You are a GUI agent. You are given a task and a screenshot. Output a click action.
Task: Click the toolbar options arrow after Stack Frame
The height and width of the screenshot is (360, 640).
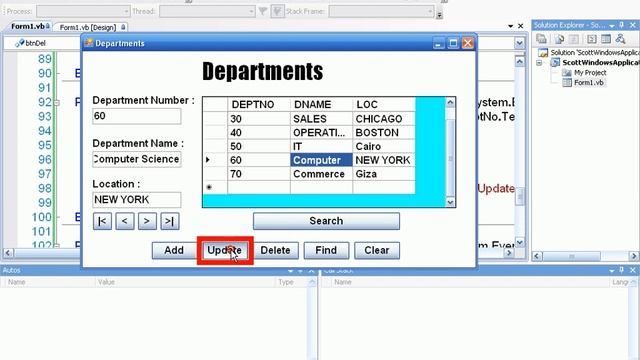pos(439,15)
